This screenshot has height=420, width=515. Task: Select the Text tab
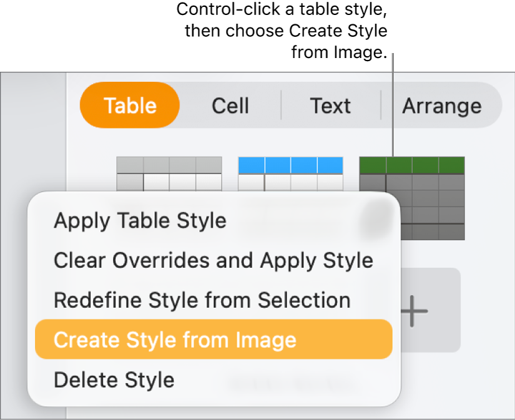(330, 105)
